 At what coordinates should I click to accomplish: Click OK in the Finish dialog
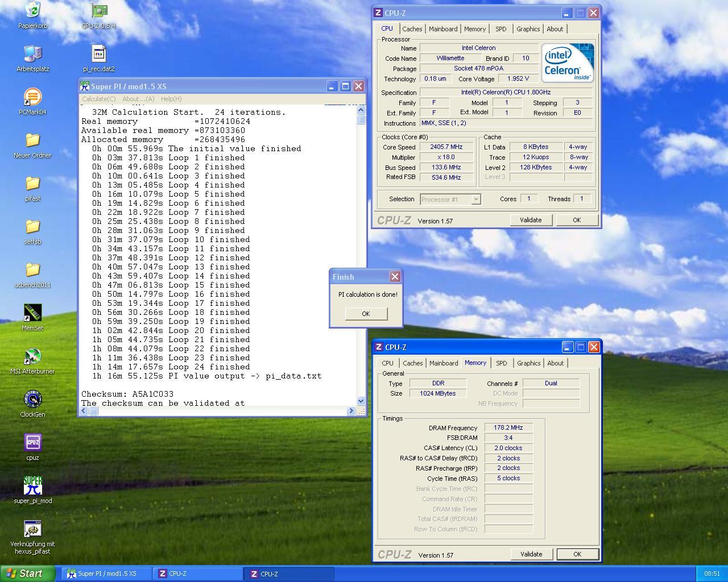(x=366, y=314)
